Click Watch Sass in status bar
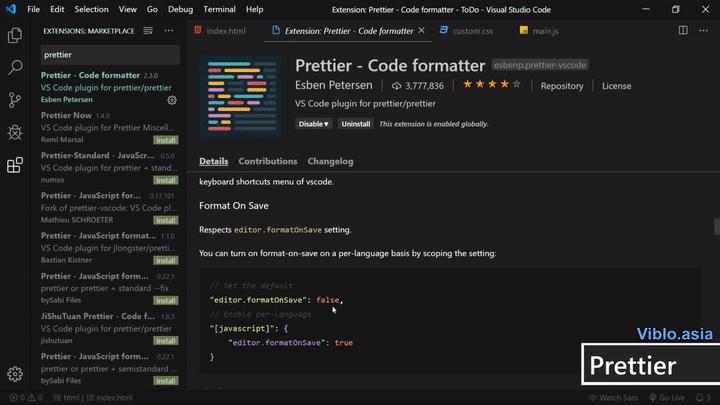This screenshot has width=720, height=405. point(613,398)
